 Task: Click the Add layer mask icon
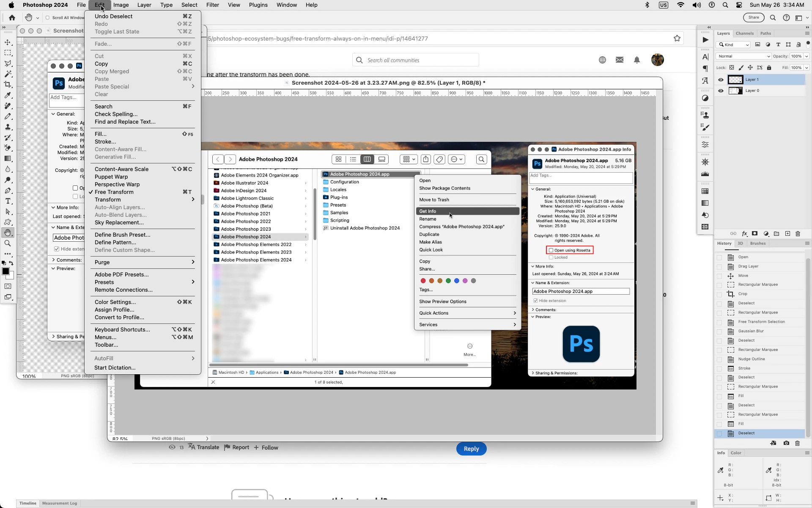coord(755,234)
